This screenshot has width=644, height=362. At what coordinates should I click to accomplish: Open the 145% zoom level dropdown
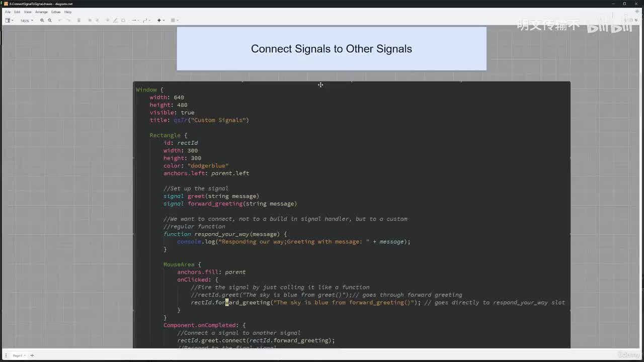[x=27, y=21]
